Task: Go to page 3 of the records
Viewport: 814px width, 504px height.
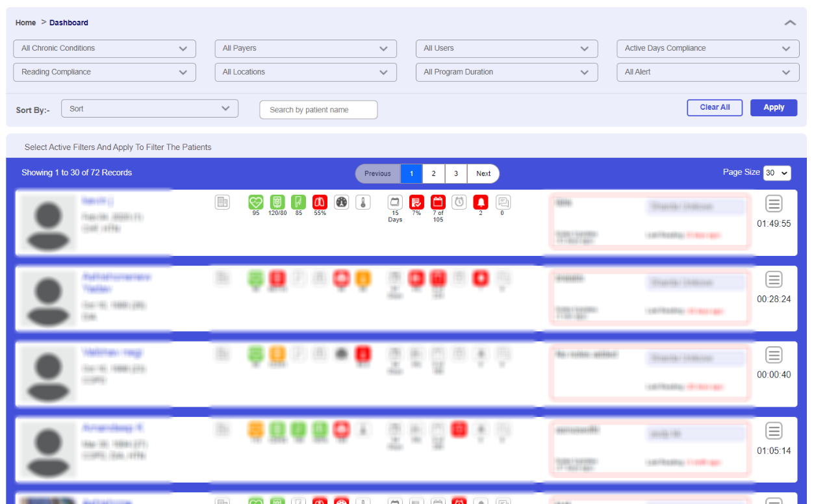Action: tap(456, 173)
